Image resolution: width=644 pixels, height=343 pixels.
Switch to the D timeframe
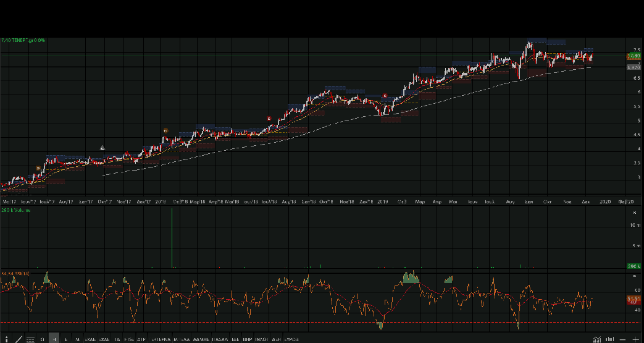42,339
